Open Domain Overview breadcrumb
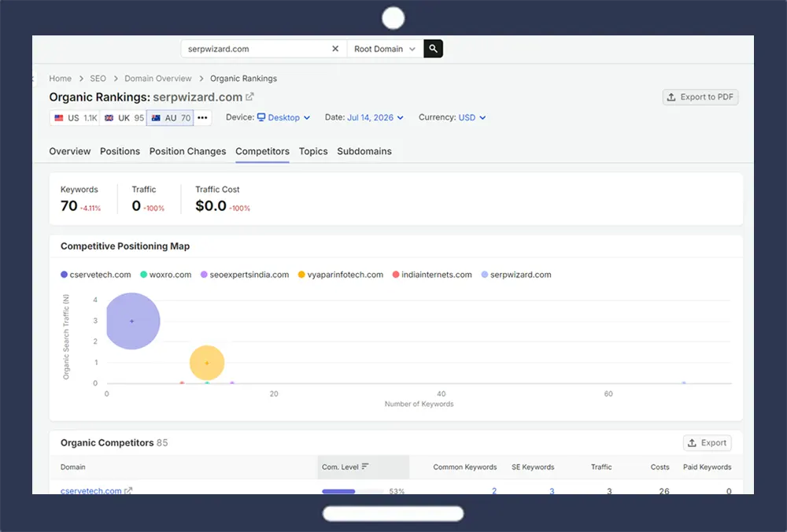Image resolution: width=787 pixels, height=532 pixels. (x=158, y=78)
